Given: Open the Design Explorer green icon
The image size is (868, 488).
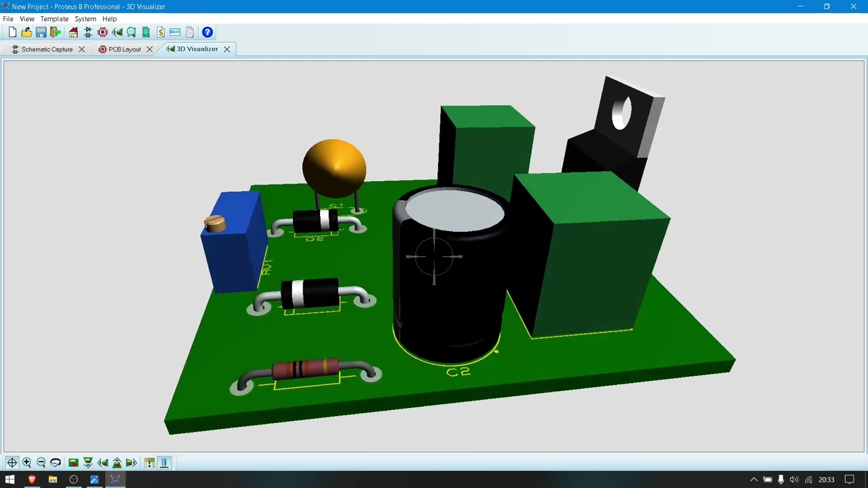Looking at the screenshot, I should [x=146, y=32].
